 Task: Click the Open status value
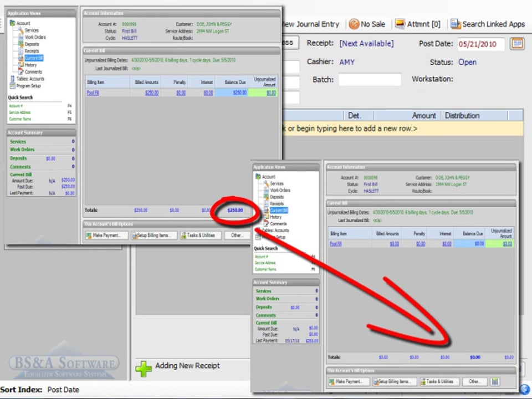(467, 62)
